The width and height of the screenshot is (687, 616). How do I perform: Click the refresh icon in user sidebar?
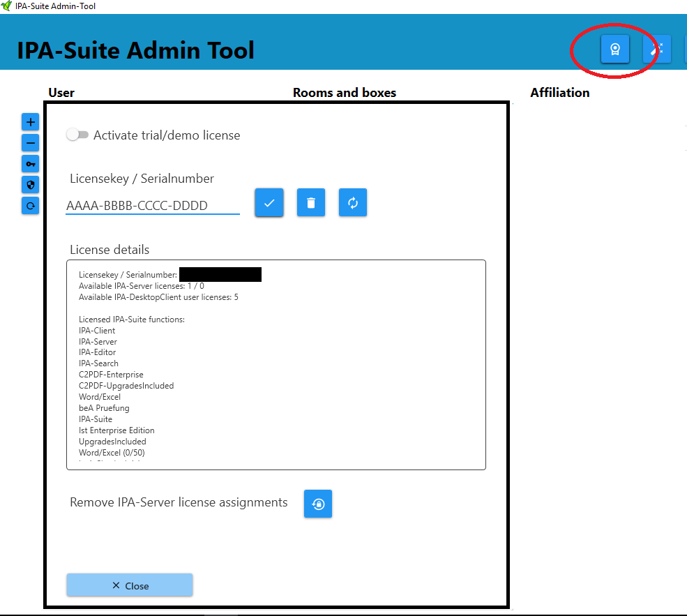point(30,206)
